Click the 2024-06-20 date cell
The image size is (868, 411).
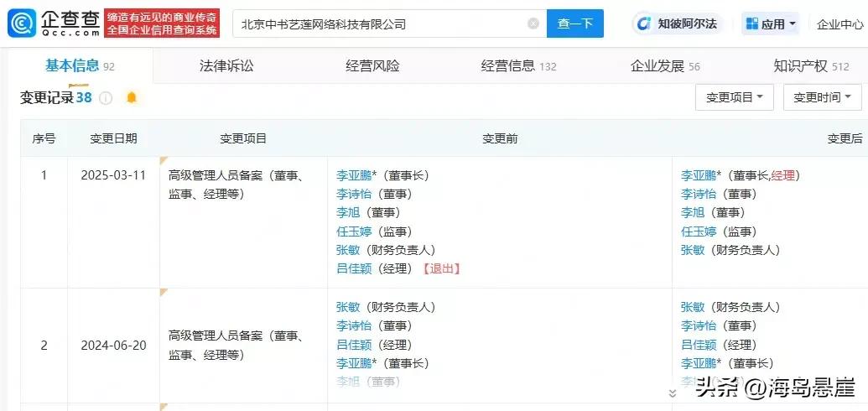coord(113,346)
